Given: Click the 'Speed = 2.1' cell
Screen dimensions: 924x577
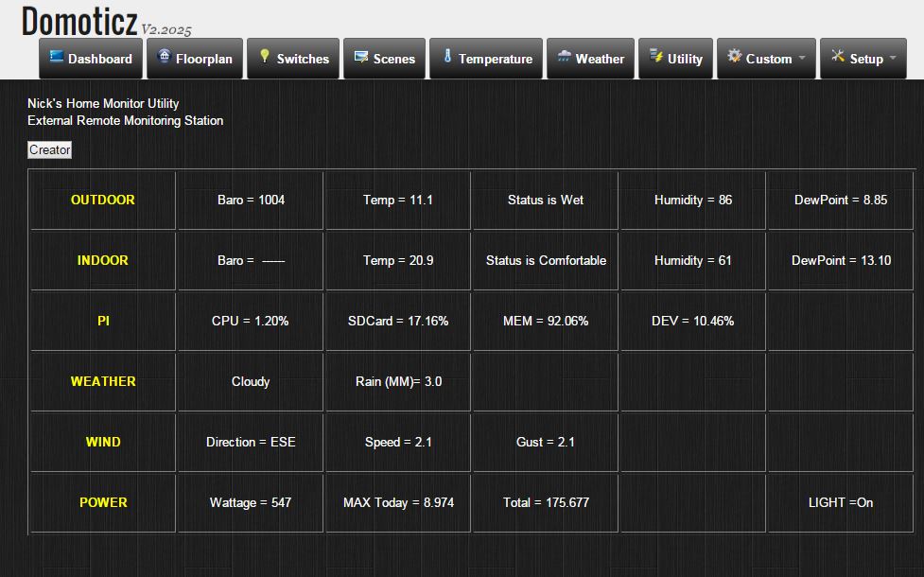Looking at the screenshot, I should (398, 442).
